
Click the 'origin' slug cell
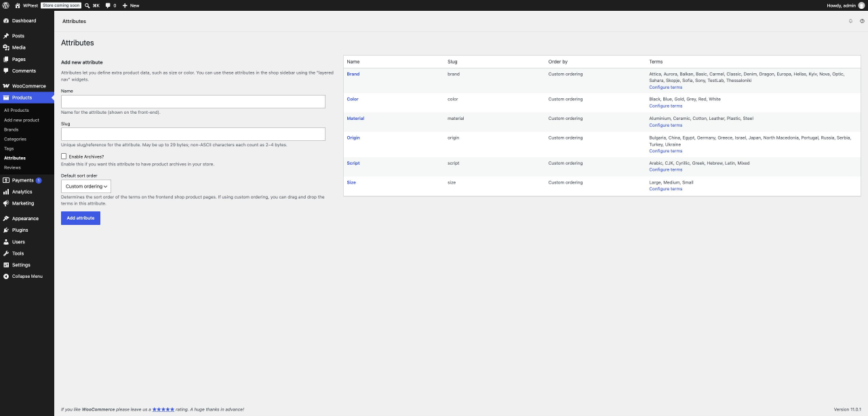(x=453, y=138)
